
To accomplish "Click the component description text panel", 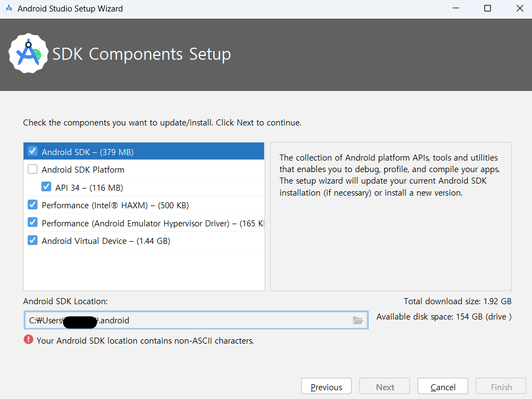I will (391, 216).
